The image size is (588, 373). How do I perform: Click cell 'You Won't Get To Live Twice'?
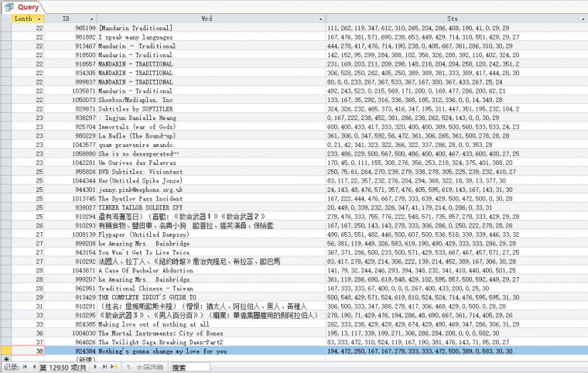211,252
